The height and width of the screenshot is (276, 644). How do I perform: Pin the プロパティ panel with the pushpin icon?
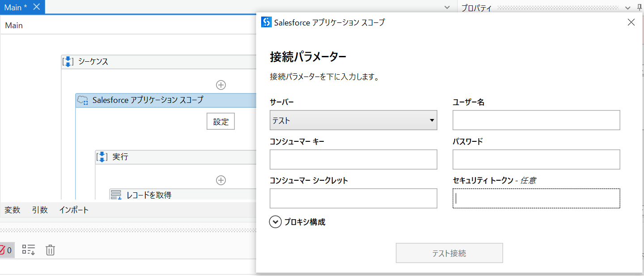[640, 8]
